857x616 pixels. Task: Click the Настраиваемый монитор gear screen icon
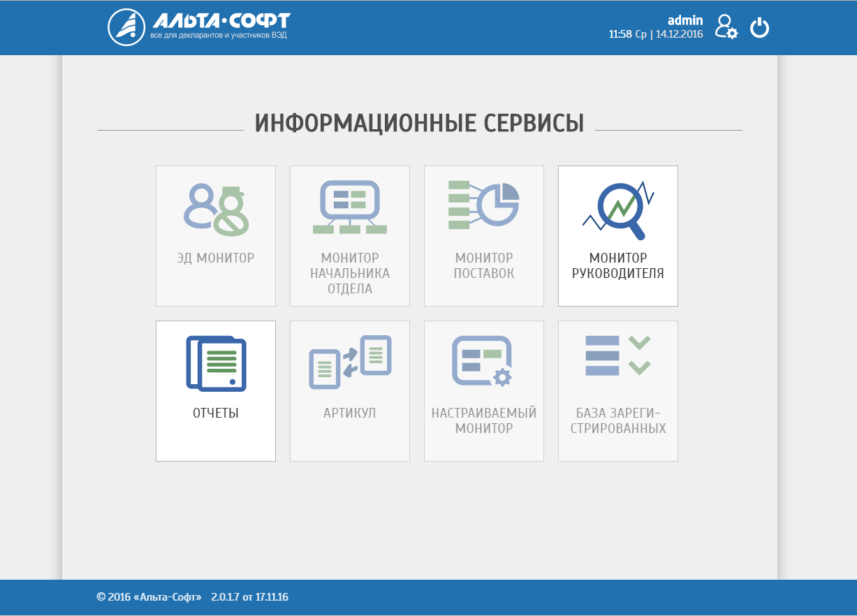(x=483, y=361)
